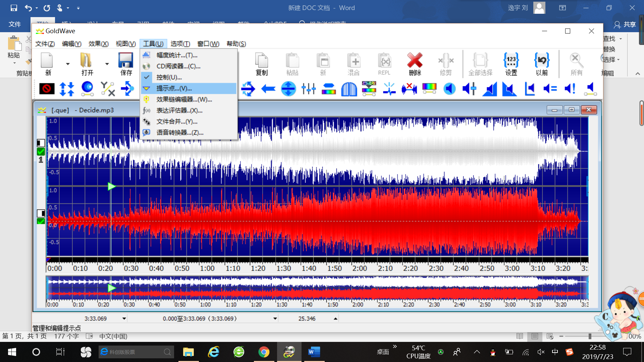Select 提示点(V) from the Tools menu
This screenshot has width=644, height=362.
[x=174, y=88]
